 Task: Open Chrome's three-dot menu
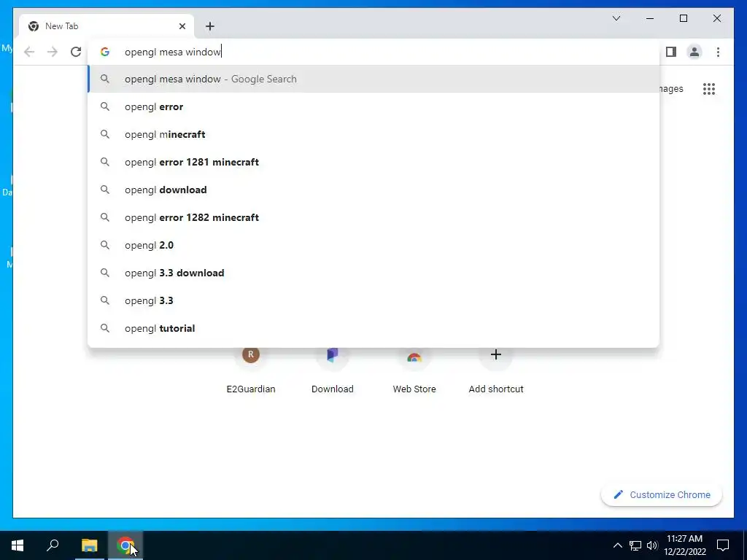[x=718, y=52]
